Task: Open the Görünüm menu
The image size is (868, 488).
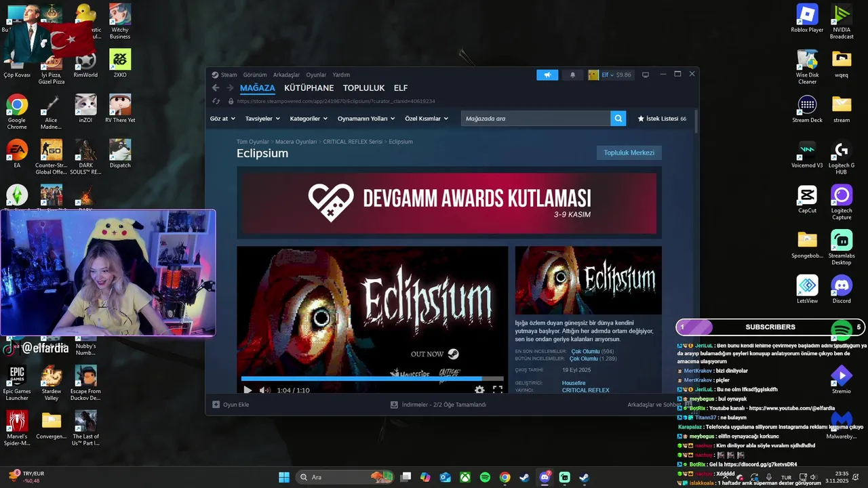Action: click(255, 75)
